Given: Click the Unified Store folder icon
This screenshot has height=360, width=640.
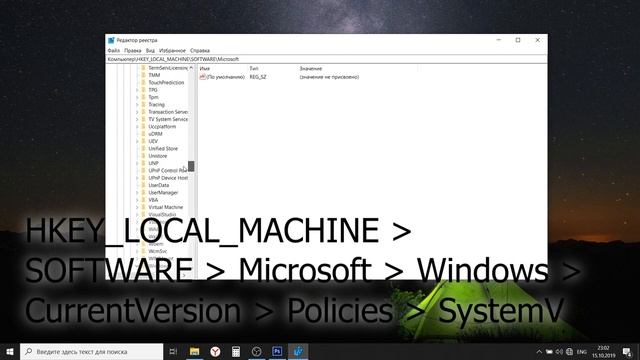Looking at the screenshot, I should tap(143, 149).
